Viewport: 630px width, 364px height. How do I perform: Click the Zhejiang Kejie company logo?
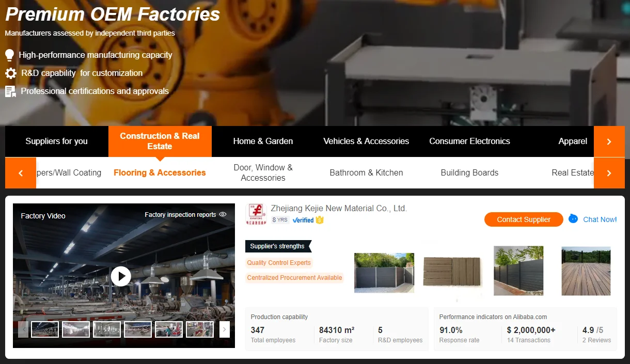[x=256, y=213]
